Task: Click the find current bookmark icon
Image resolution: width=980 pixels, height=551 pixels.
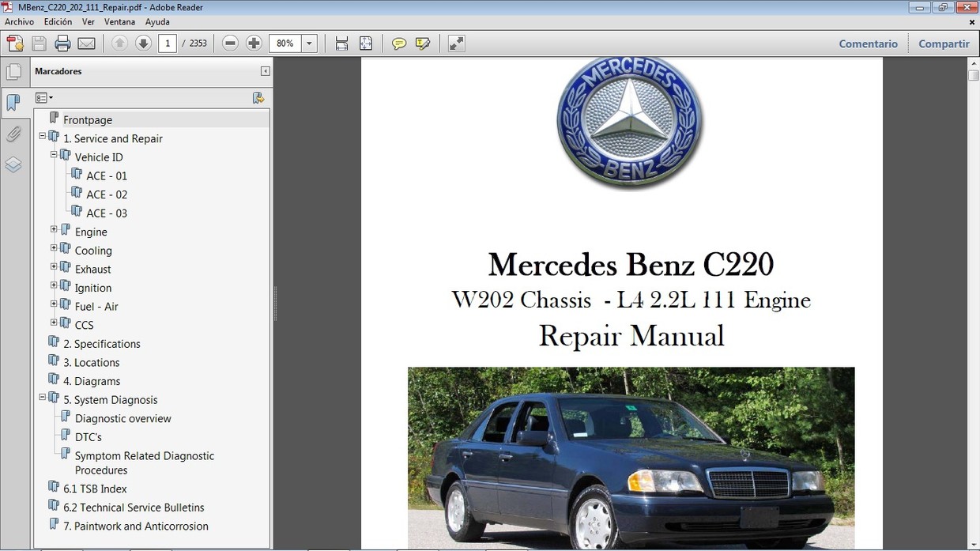Action: point(258,98)
